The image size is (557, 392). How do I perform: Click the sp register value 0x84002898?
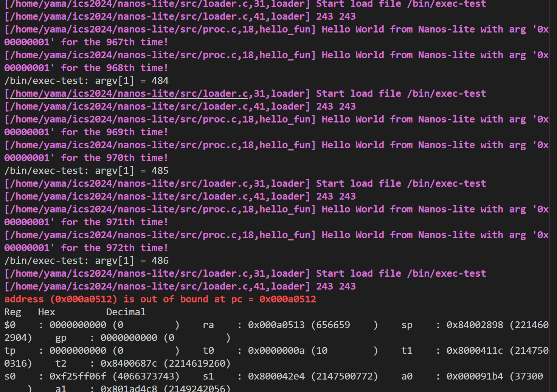[x=475, y=325]
